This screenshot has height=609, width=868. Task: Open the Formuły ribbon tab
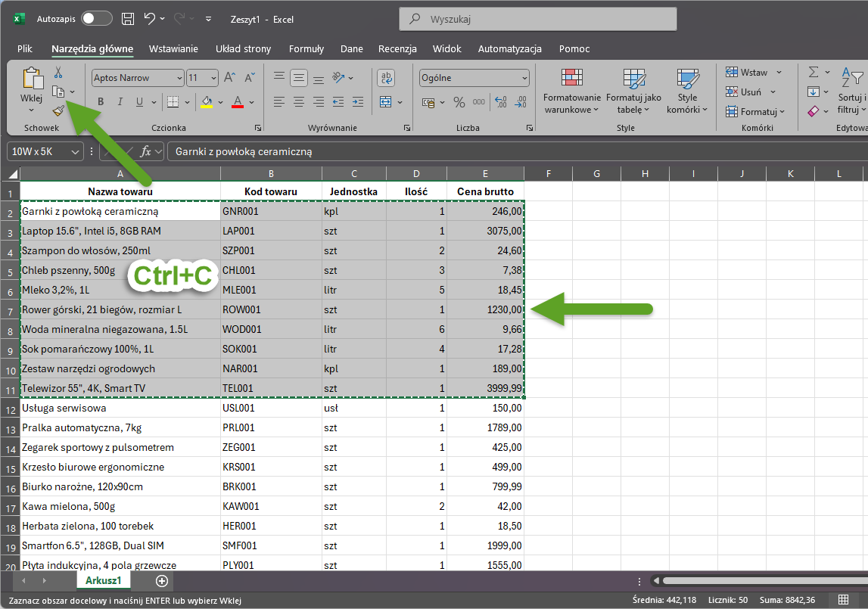click(x=306, y=49)
